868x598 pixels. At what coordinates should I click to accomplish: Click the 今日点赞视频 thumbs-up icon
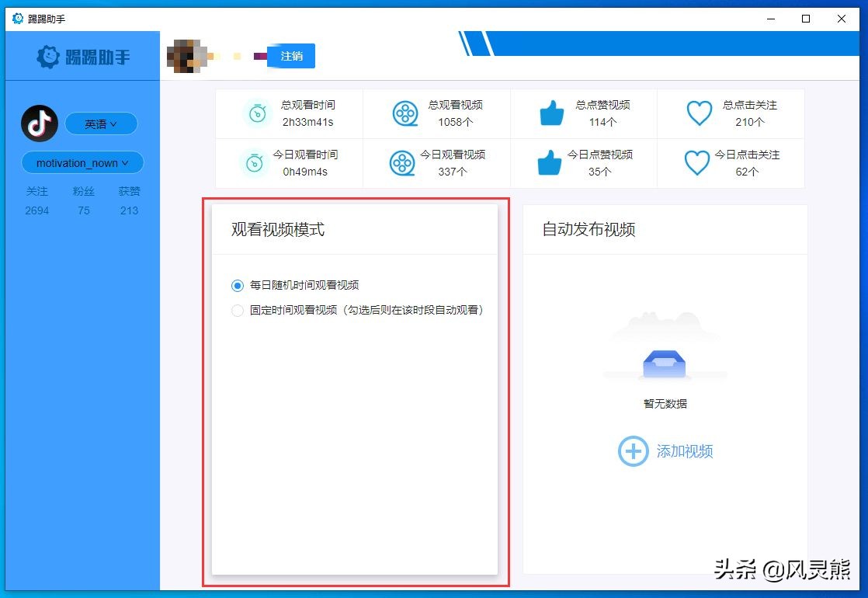(551, 163)
